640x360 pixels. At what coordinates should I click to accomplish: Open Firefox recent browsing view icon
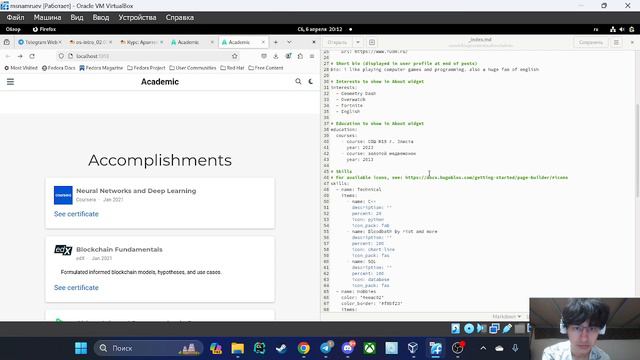7,42
